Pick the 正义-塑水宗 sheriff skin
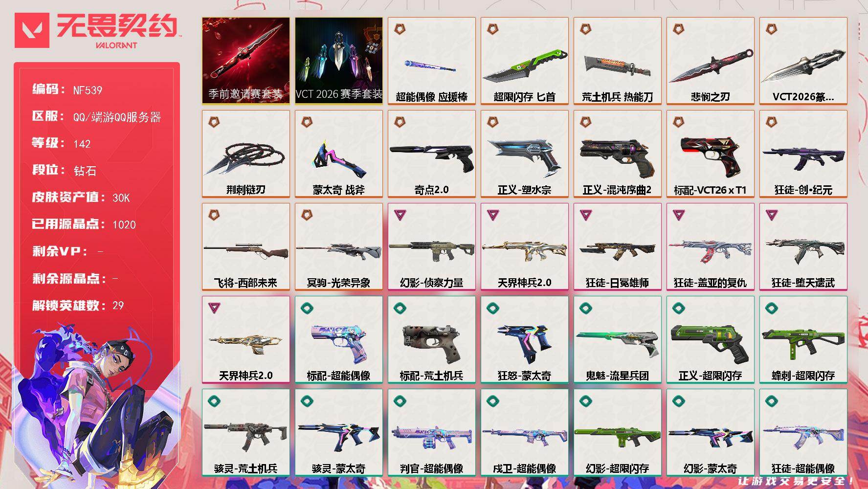The image size is (868, 489). [x=524, y=154]
